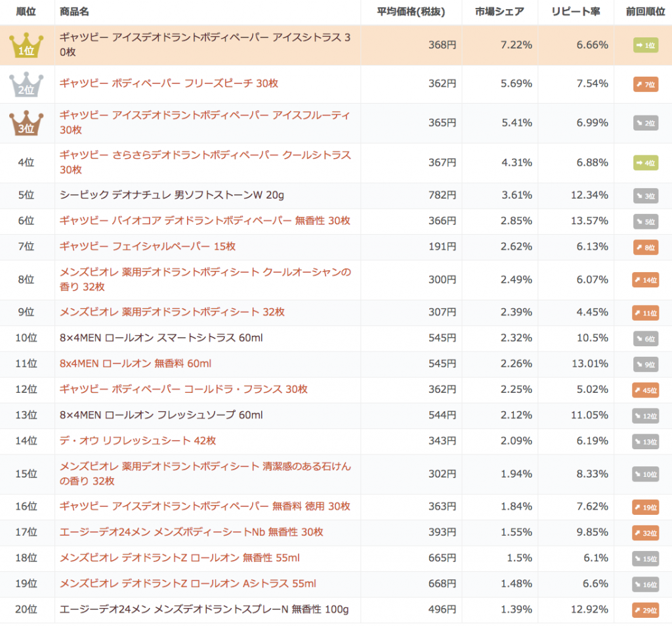This screenshot has height=627, width=672.
Task: Click the bronze 3位 crown icon
Action: click(26, 123)
